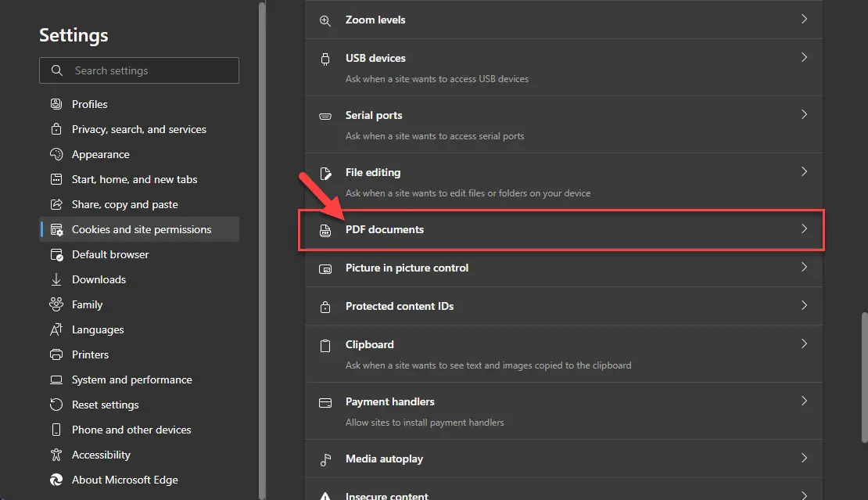Click the Payment handlers icon
Image resolution: width=868 pixels, height=500 pixels.
pos(325,401)
